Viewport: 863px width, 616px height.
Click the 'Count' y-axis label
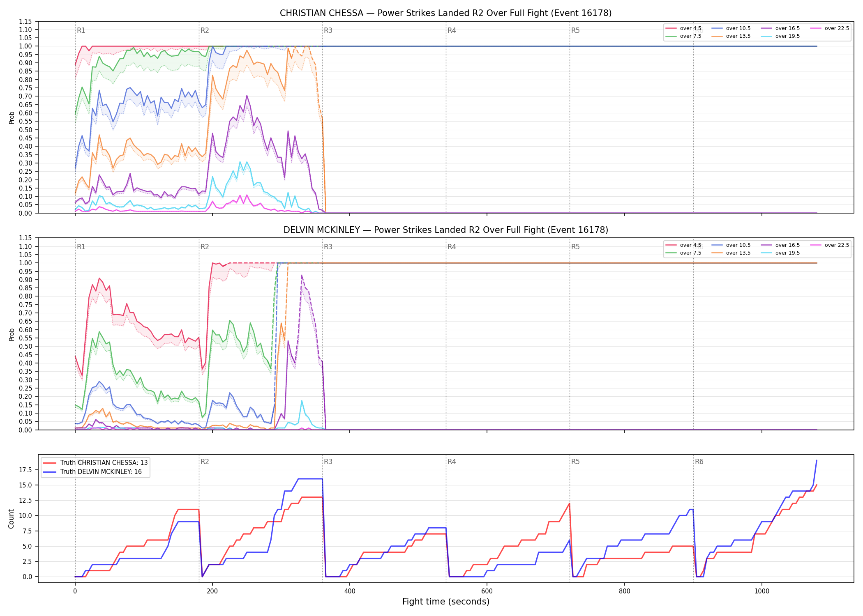click(x=11, y=519)
